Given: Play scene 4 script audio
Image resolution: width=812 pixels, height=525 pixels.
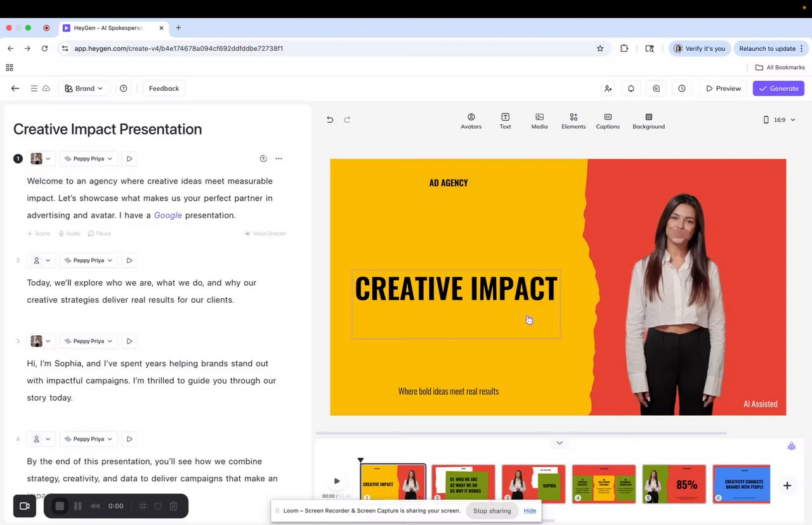Looking at the screenshot, I should click(x=129, y=439).
